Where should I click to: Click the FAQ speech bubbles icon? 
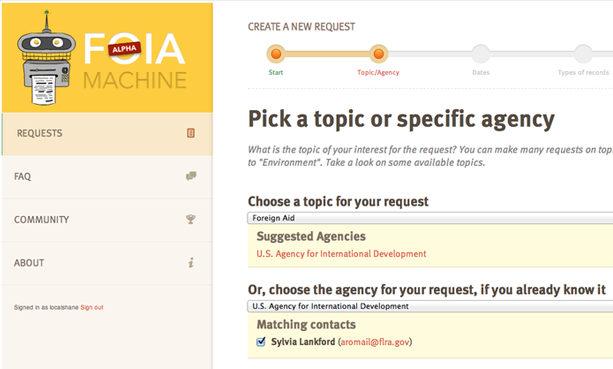[x=191, y=176]
